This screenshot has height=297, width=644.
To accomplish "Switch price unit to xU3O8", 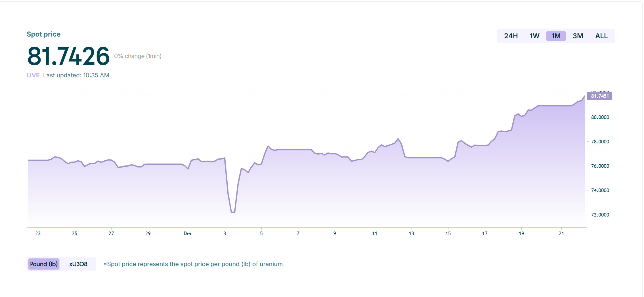I will (x=78, y=264).
